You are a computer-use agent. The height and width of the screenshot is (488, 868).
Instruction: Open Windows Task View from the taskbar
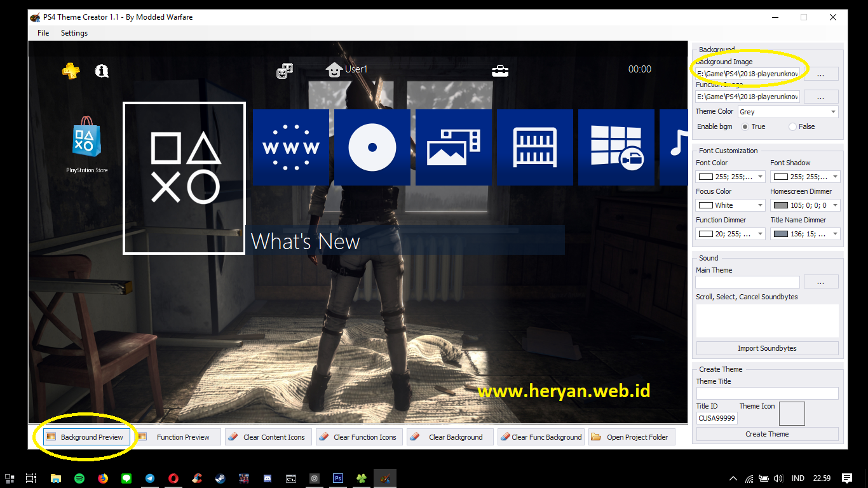(x=31, y=478)
